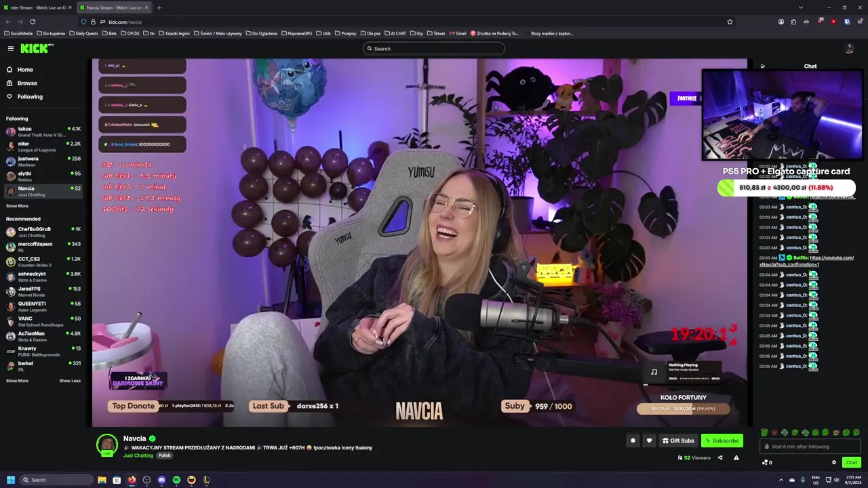Report the stream with warning icon

click(x=736, y=457)
